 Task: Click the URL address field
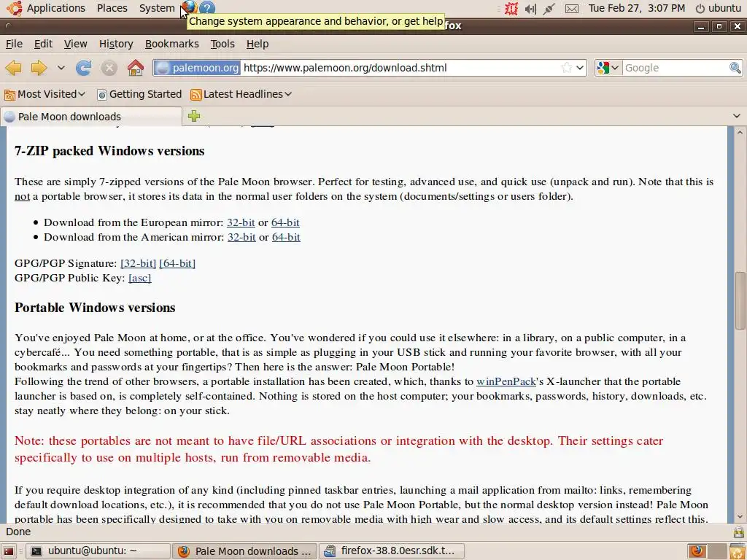tap(400, 68)
